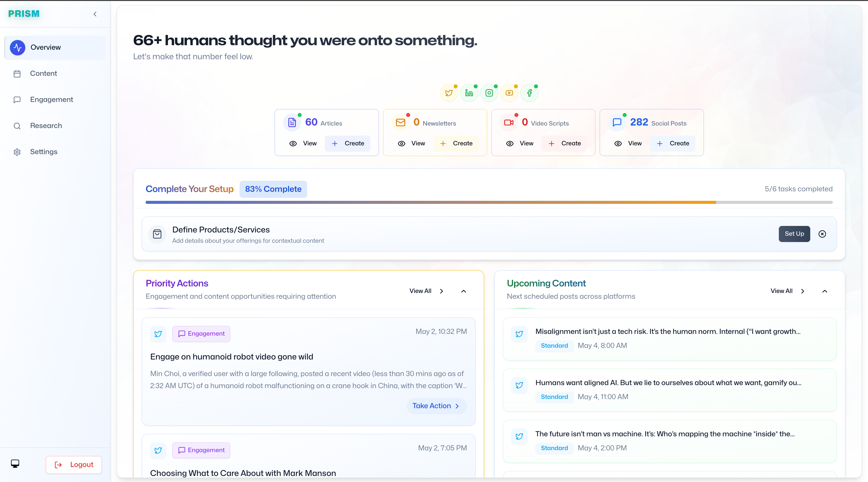View Newsletters using the eye button
Screen dimensions: 868x482
click(x=411, y=144)
